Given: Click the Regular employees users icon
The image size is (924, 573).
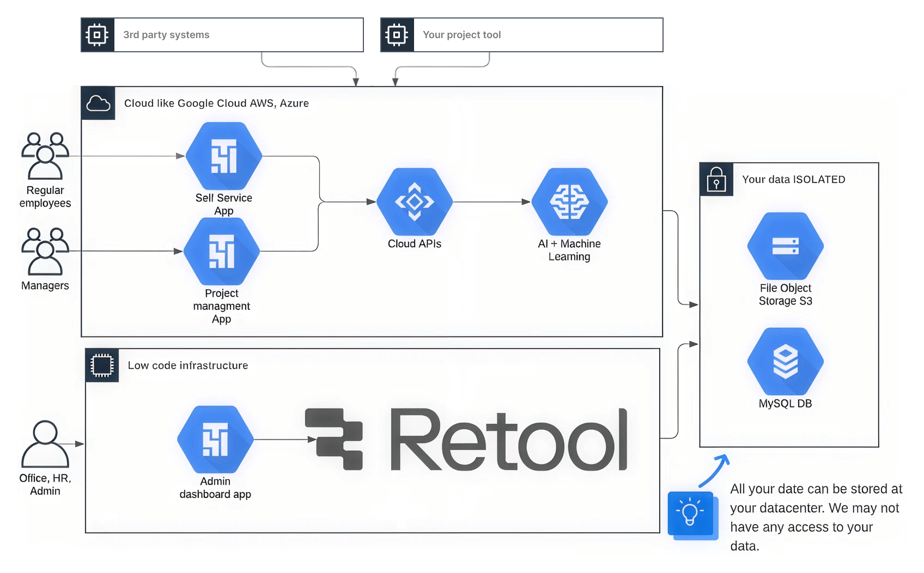Looking at the screenshot, I should [x=45, y=156].
